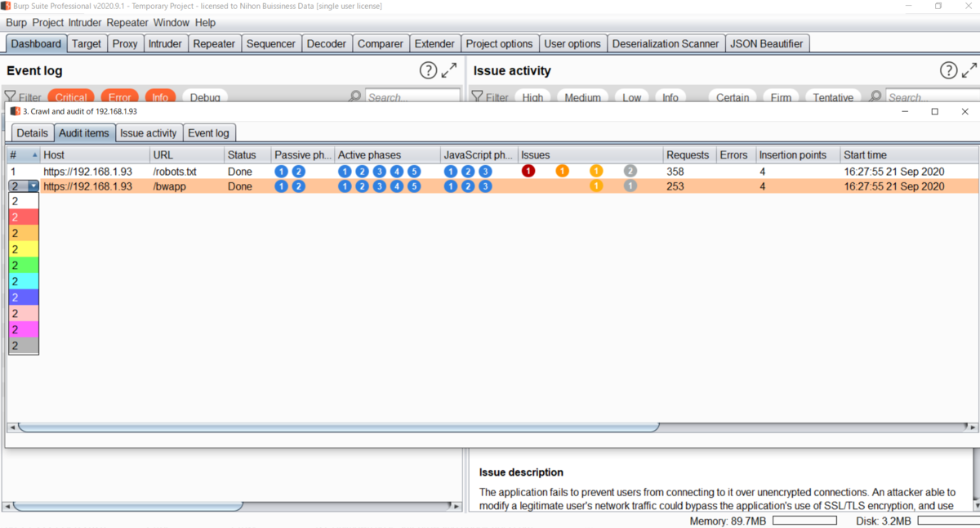The image size is (980, 528).
Task: Open highlight color dropdown arrow in row 2
Action: coord(33,186)
